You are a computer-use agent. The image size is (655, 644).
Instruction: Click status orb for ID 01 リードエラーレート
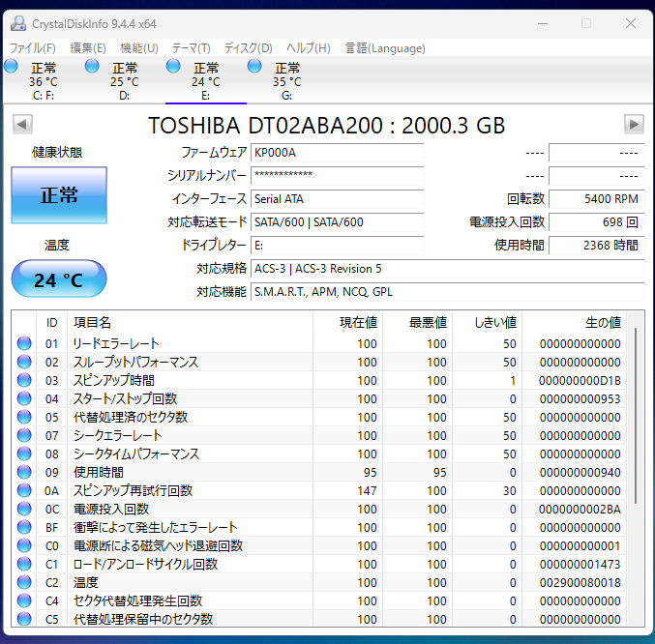[24, 343]
